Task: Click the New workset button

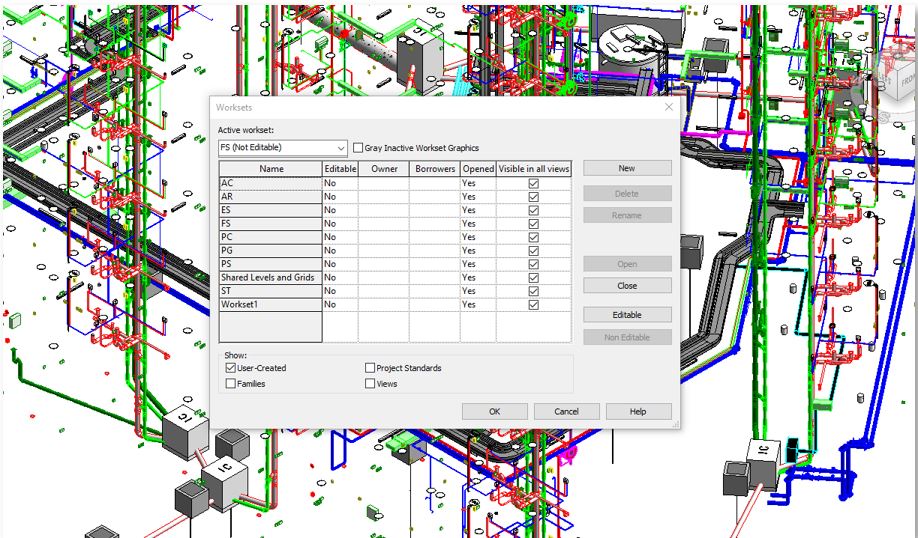Action: pos(627,168)
